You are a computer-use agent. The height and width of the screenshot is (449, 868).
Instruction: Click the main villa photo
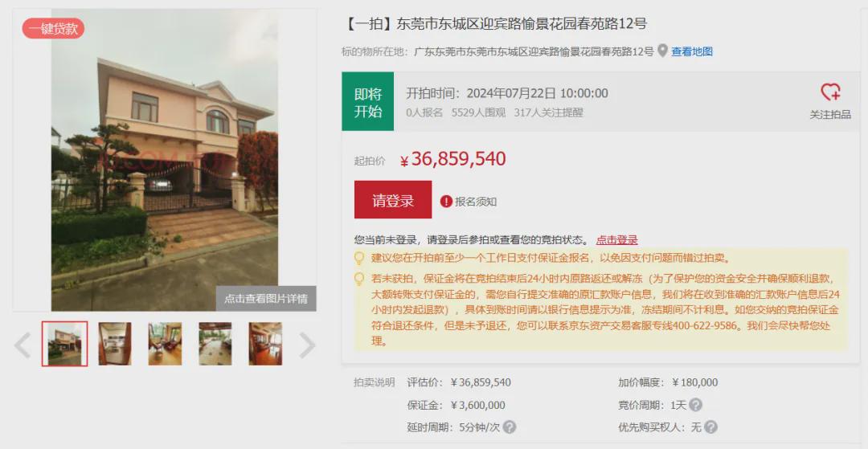165,161
